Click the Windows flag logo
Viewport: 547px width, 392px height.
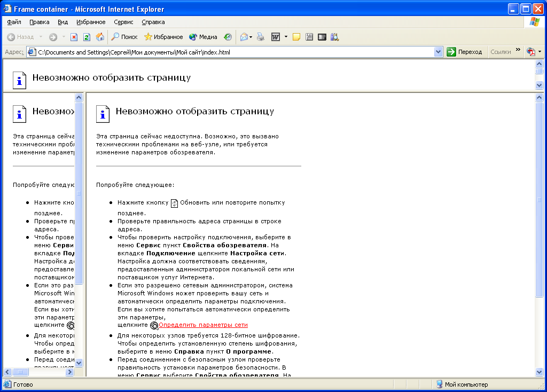click(534, 22)
